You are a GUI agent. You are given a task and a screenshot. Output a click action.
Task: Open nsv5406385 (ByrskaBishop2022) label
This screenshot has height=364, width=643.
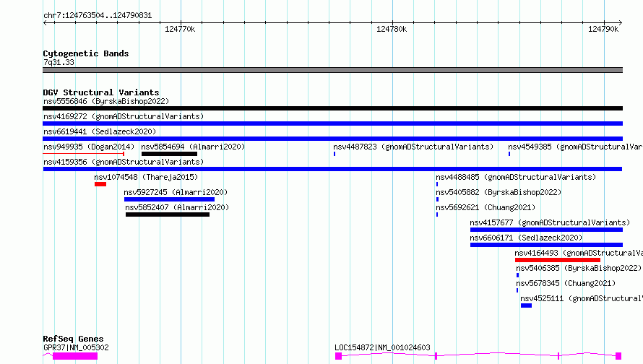pos(579,268)
